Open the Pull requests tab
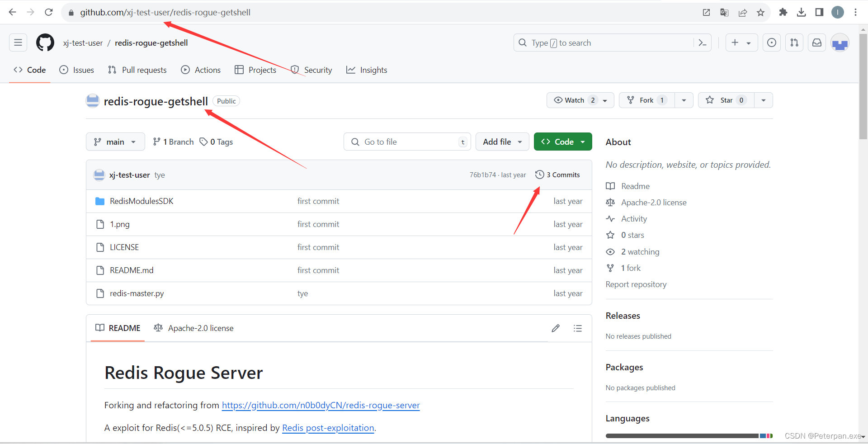 click(x=137, y=70)
